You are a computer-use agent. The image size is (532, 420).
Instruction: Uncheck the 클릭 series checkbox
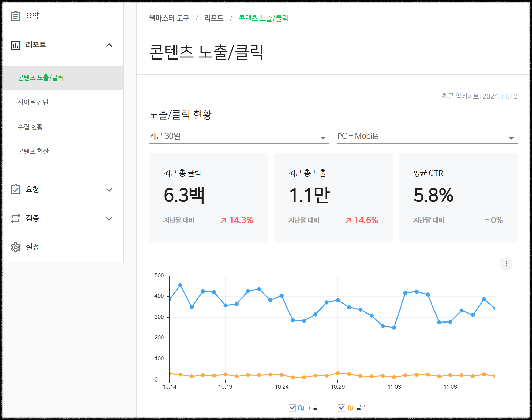(x=341, y=407)
